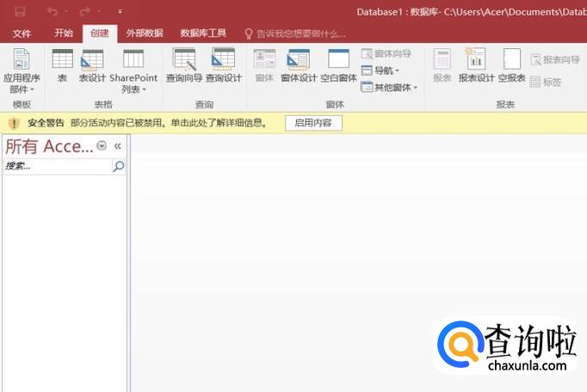Click the magnifier search icon in navigation pane
Viewport: 587px width, 392px height.
(x=118, y=166)
